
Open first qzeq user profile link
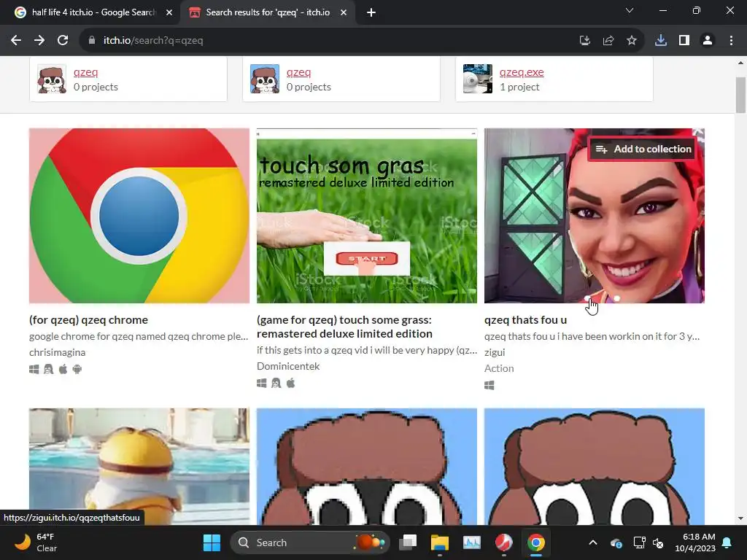(x=86, y=72)
